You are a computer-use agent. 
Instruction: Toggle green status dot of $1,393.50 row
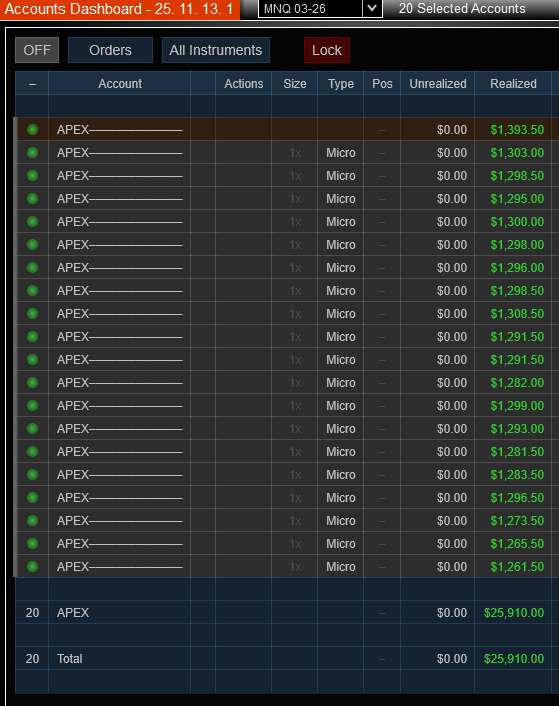[32, 130]
